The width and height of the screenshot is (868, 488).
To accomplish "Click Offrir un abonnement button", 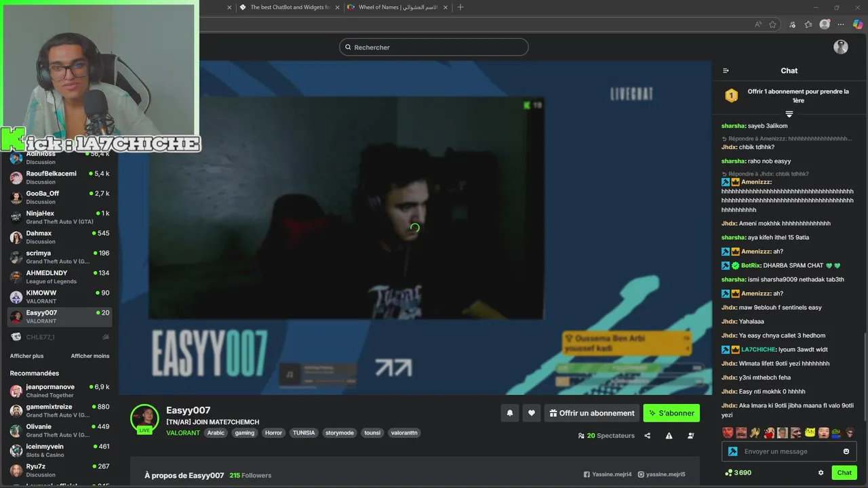I will (x=592, y=413).
